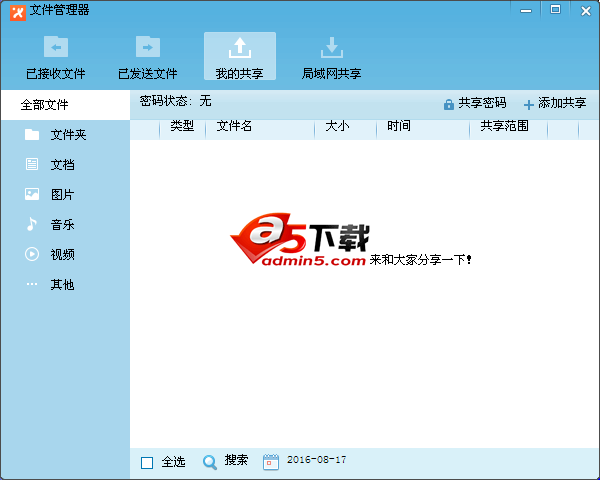Click the plus icon for 添加共享

528,104
